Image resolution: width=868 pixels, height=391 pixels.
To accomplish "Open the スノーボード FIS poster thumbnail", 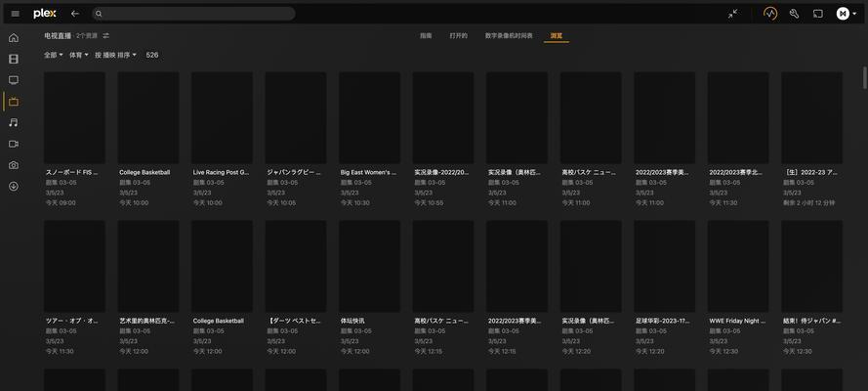I will coord(74,117).
